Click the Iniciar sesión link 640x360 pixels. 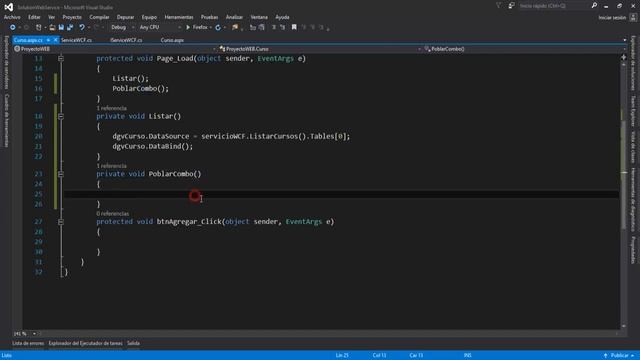[x=612, y=18]
